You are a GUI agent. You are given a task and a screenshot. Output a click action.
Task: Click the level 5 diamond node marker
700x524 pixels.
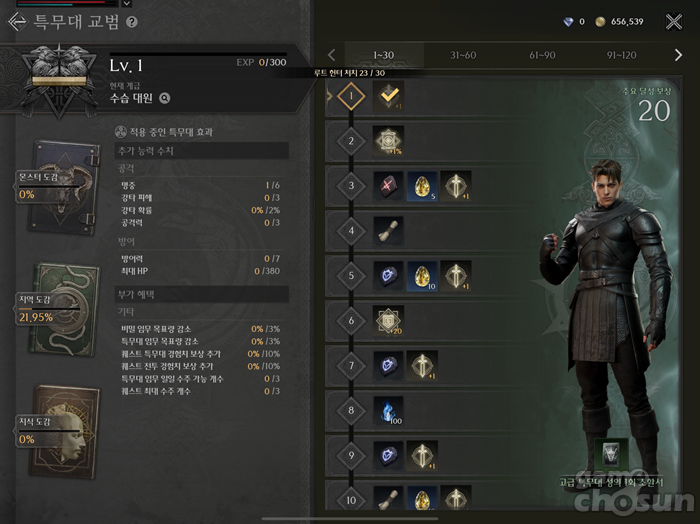coord(351,275)
